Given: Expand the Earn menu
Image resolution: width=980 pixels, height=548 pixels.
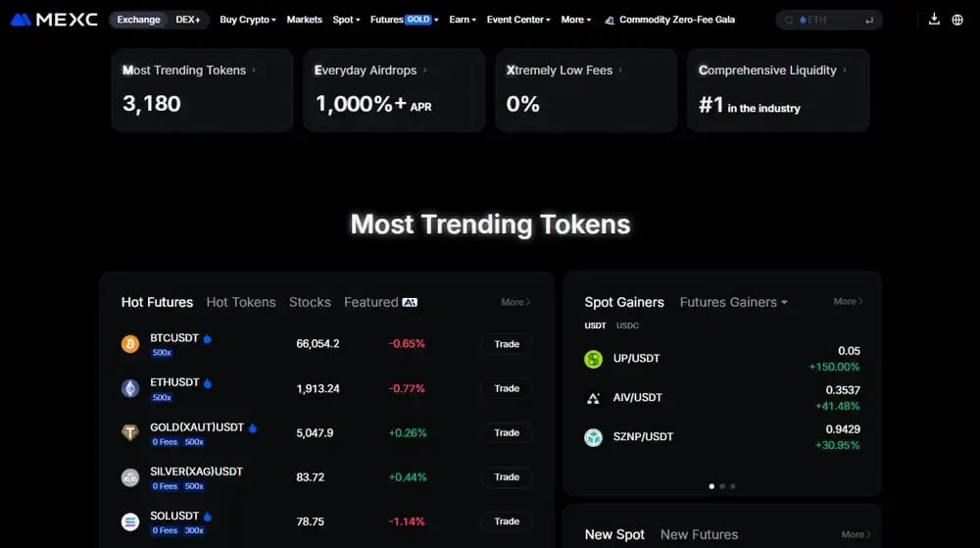Looking at the screenshot, I should [463, 20].
